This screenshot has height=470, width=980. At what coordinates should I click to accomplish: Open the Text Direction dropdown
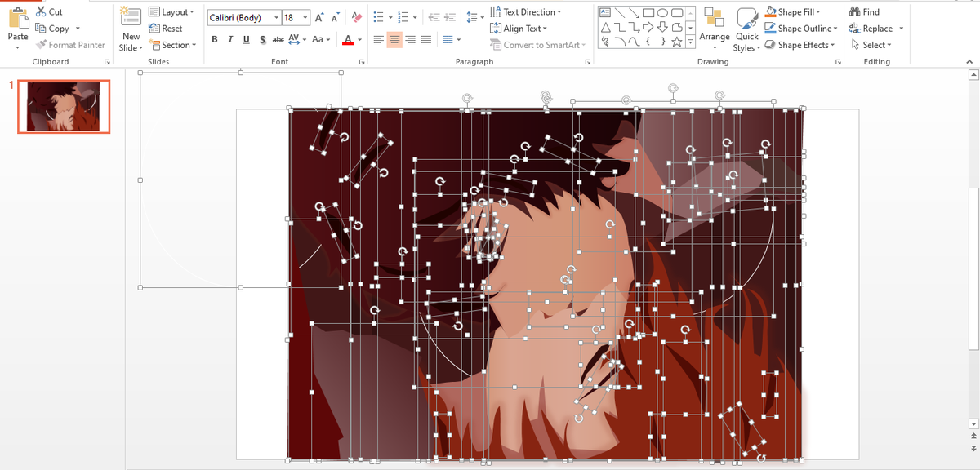tap(526, 12)
